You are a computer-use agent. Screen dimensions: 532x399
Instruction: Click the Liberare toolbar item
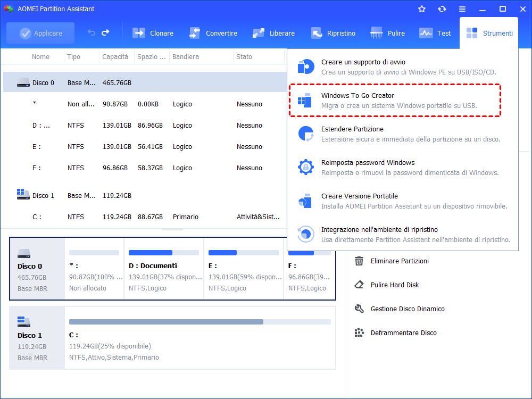click(274, 33)
